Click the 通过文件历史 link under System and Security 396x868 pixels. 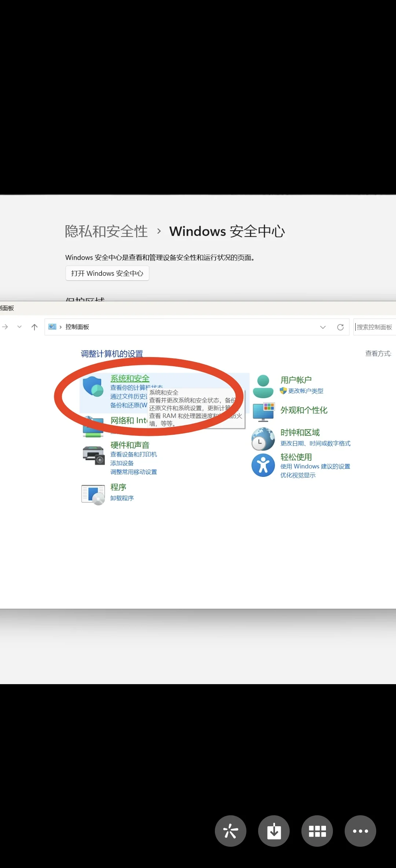[x=129, y=396]
